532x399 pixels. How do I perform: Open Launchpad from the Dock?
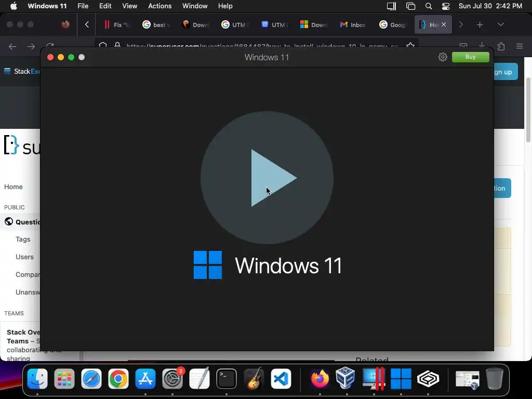[64, 379]
